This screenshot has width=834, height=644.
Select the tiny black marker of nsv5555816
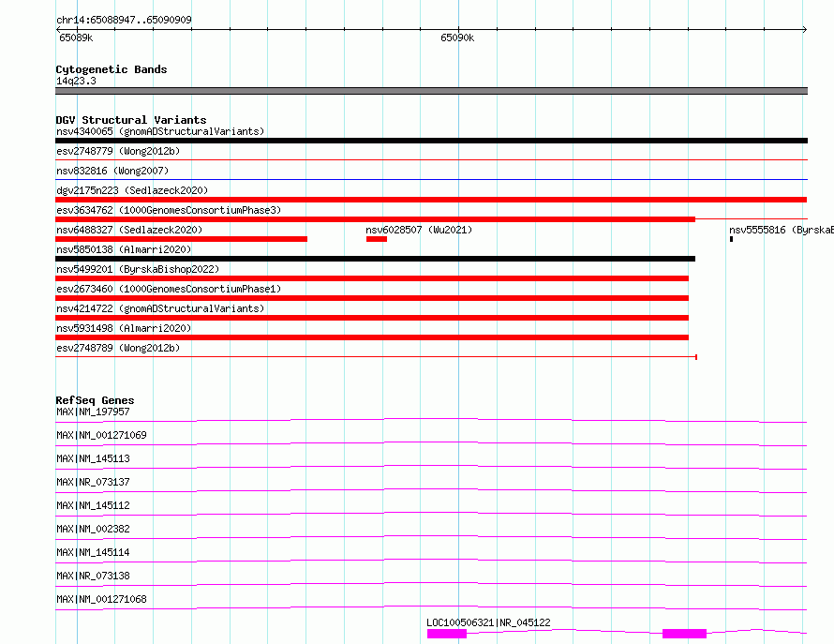[x=731, y=239]
